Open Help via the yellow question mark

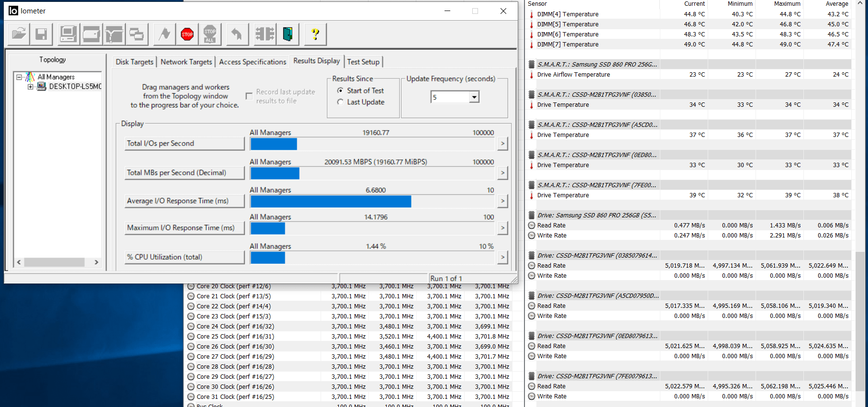(315, 34)
